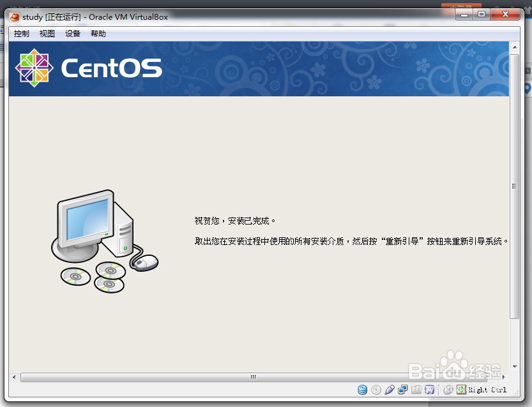
Task: Click the vertical scrollbar up arrow
Action: click(515, 47)
